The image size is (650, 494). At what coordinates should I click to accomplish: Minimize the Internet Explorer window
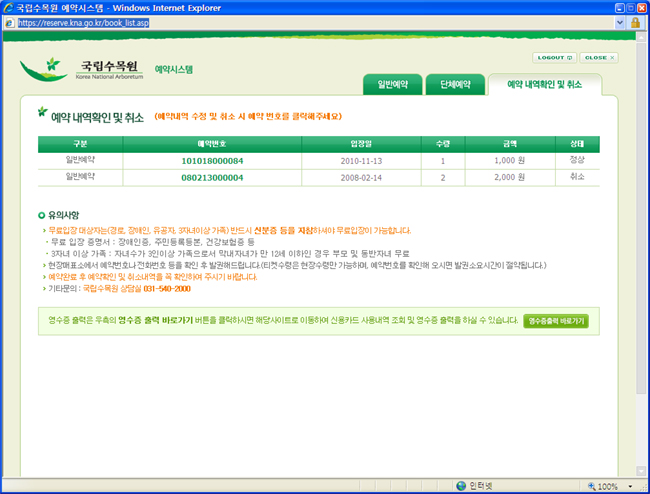(x=620, y=8)
